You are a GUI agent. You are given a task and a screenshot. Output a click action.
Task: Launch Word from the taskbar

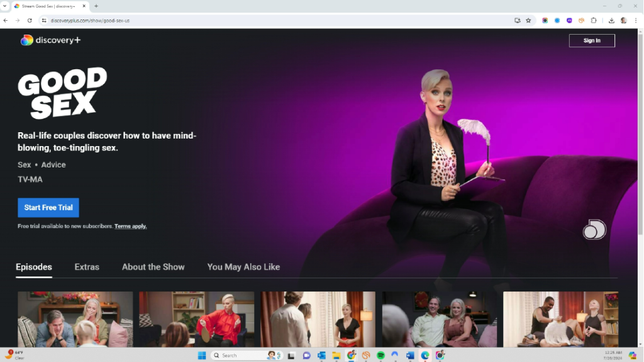(x=410, y=355)
